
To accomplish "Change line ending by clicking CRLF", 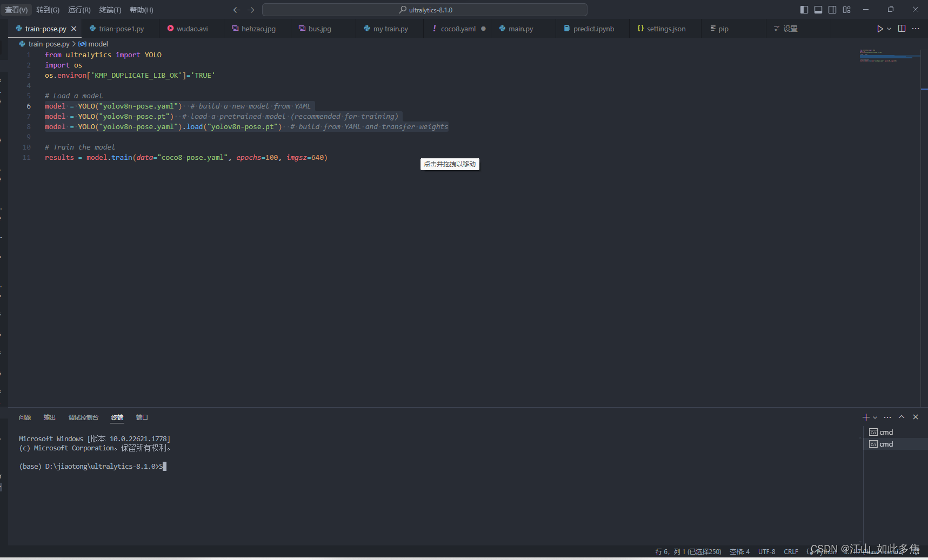I will 791,551.
